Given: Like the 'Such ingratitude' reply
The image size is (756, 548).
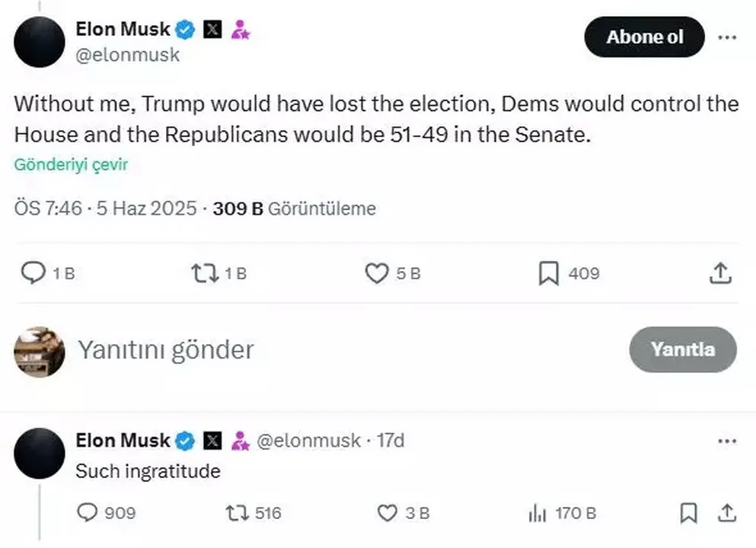Looking at the screenshot, I should [388, 514].
